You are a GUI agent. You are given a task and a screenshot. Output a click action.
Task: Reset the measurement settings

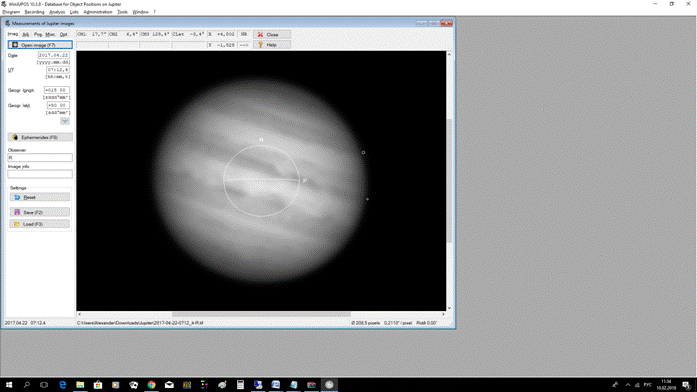[40, 197]
